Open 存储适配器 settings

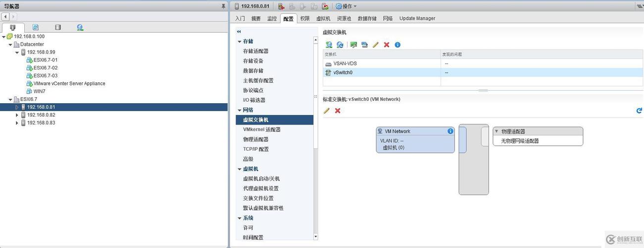click(256, 51)
